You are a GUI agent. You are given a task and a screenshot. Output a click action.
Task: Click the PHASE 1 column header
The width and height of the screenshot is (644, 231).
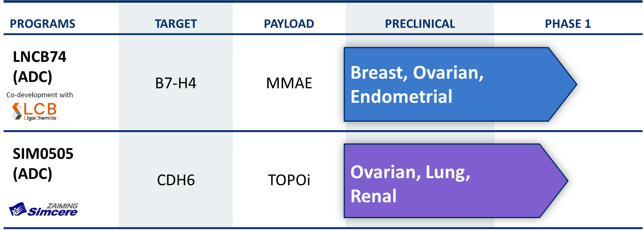point(568,24)
